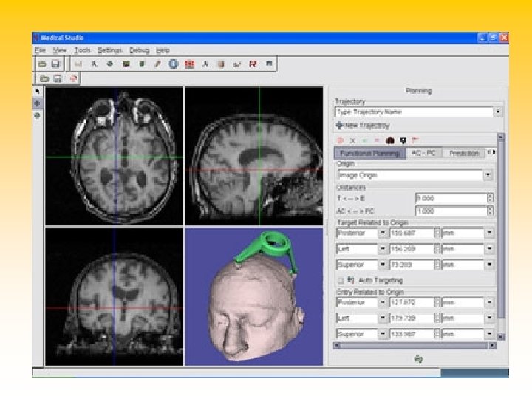Switch to the AC - PC tab
This screenshot has height=399, width=532.
(x=423, y=153)
